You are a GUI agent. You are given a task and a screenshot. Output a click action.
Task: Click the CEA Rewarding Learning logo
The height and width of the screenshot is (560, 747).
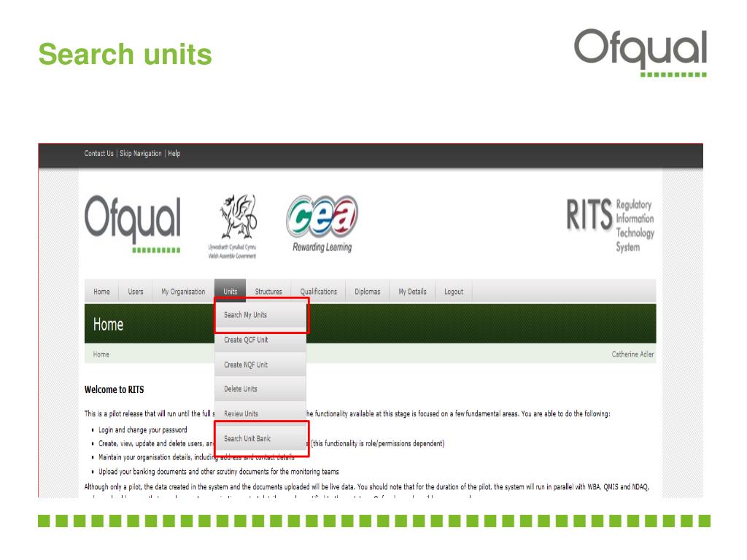322,223
